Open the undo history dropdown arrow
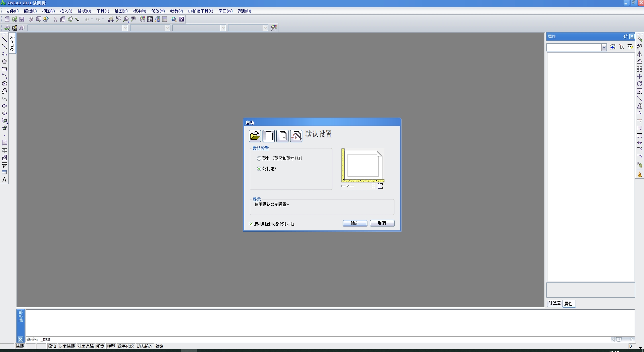The height and width of the screenshot is (352, 644). [92, 19]
